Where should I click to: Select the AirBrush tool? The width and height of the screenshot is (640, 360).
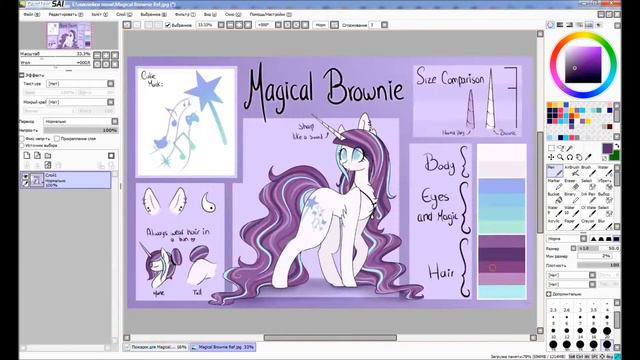click(572, 171)
